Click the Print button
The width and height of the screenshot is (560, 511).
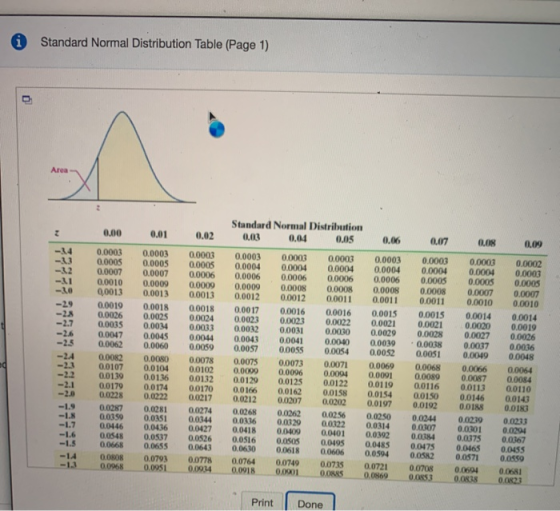[262, 502]
